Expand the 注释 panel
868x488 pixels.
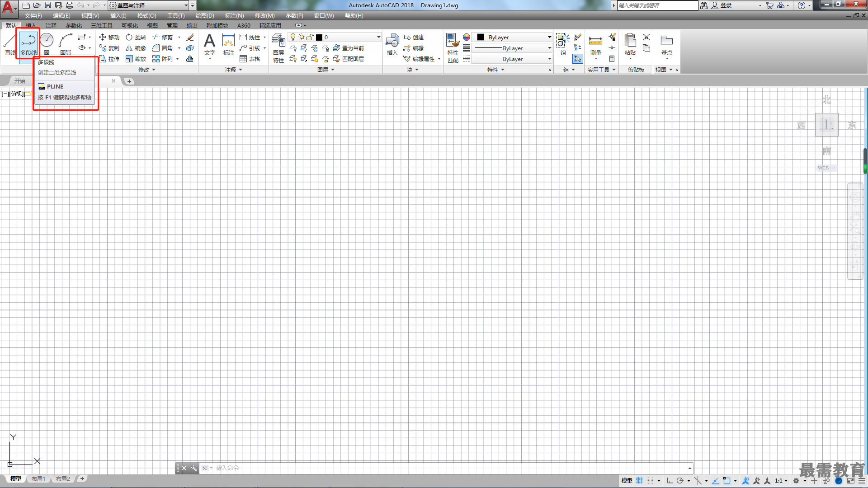tap(234, 70)
